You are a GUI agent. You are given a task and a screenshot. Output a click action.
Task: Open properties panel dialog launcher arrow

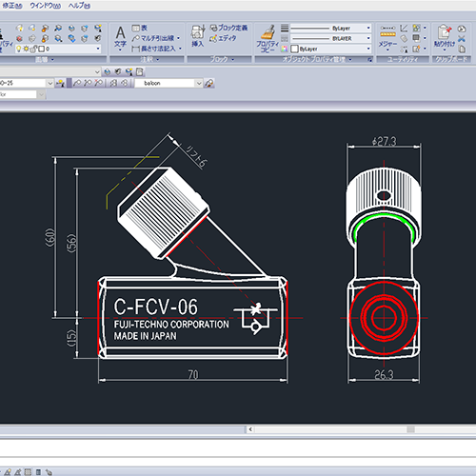(x=369, y=60)
